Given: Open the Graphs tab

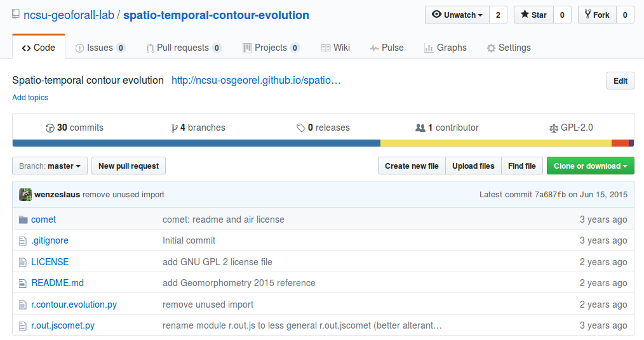Looking at the screenshot, I should pos(446,48).
